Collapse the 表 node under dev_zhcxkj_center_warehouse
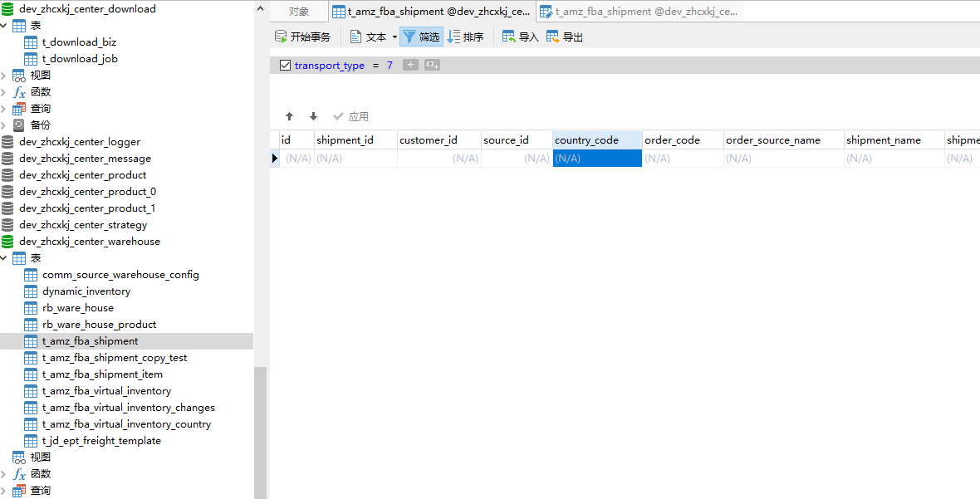980x499 pixels. pyautogui.click(x=4, y=258)
